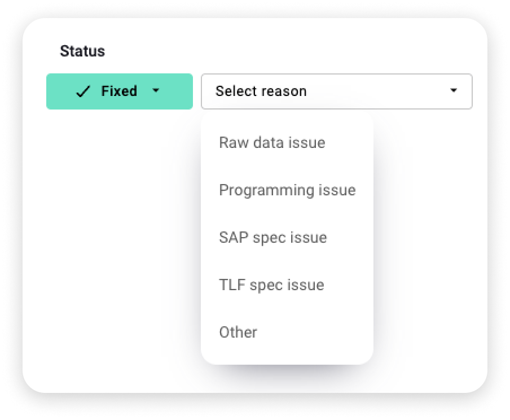Screen dimensions: 510x420
Task: Click the checkmark icon inside the Fixed button
Action: pos(83,91)
